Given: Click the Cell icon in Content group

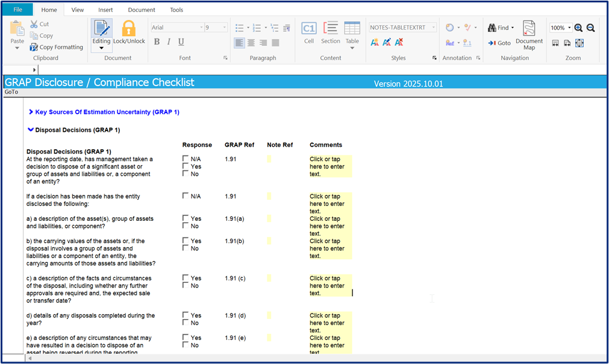Looking at the screenshot, I should tap(308, 33).
